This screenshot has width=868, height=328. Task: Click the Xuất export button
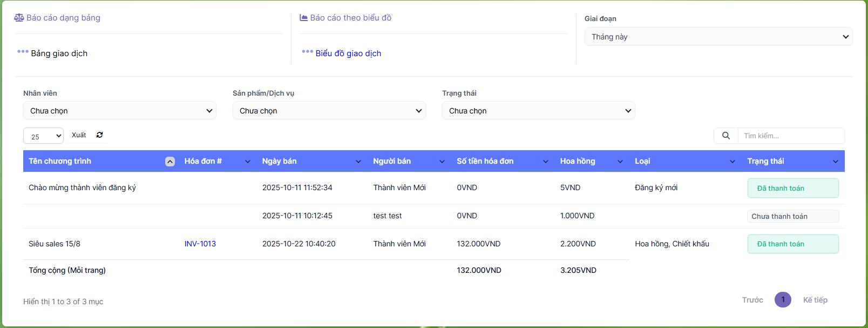coord(79,135)
